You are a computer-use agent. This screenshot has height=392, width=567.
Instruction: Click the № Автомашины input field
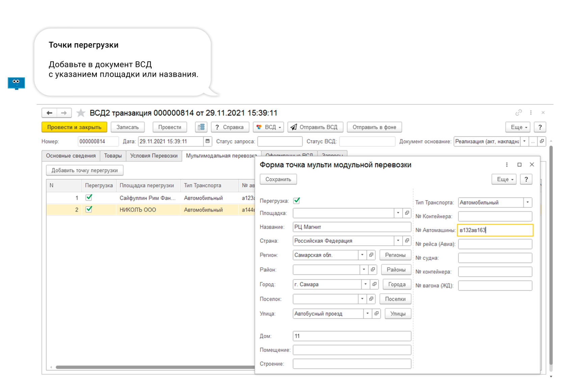pyautogui.click(x=495, y=230)
